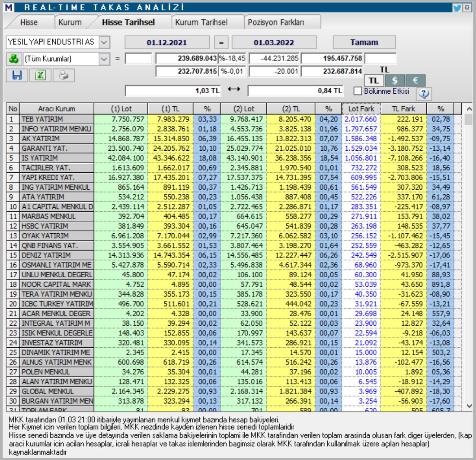Open help with the question mark icon
The width and height of the screenshot is (476, 460).
coord(424,94)
